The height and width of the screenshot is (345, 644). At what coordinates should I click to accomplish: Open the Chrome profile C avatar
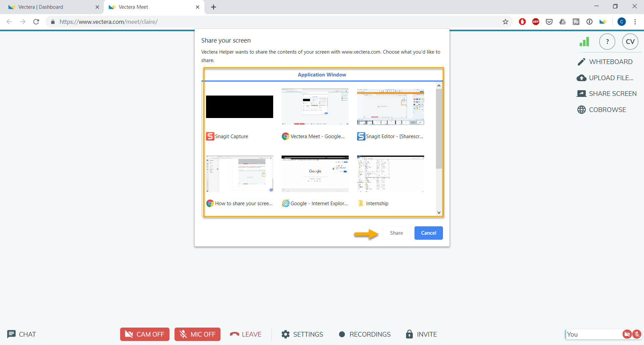click(622, 22)
